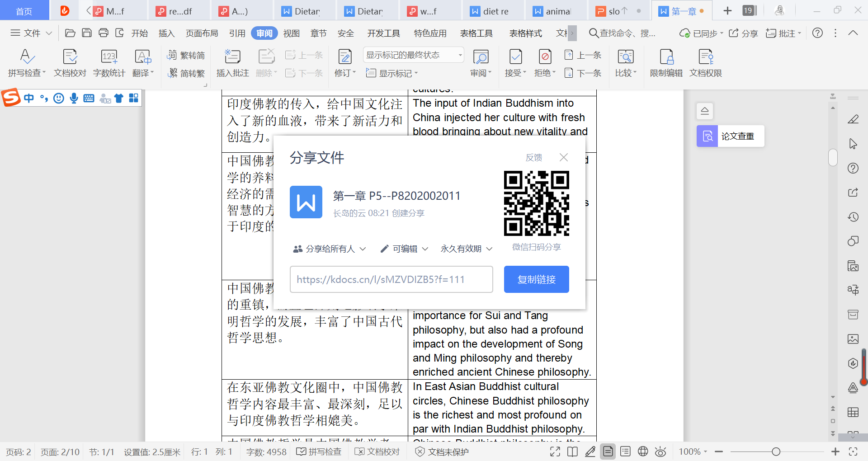Toggle track changes (修订) mode

click(345, 57)
